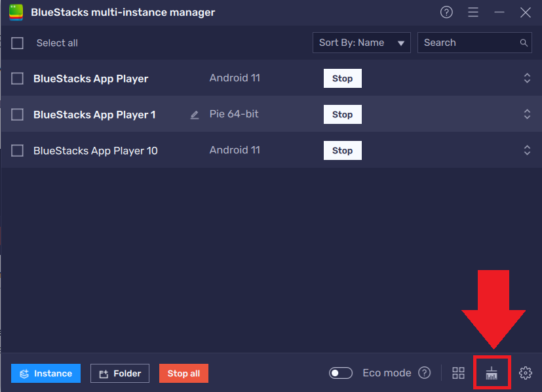Expand options for BlueStacks App Player 1
The image size is (542, 392).
[527, 114]
